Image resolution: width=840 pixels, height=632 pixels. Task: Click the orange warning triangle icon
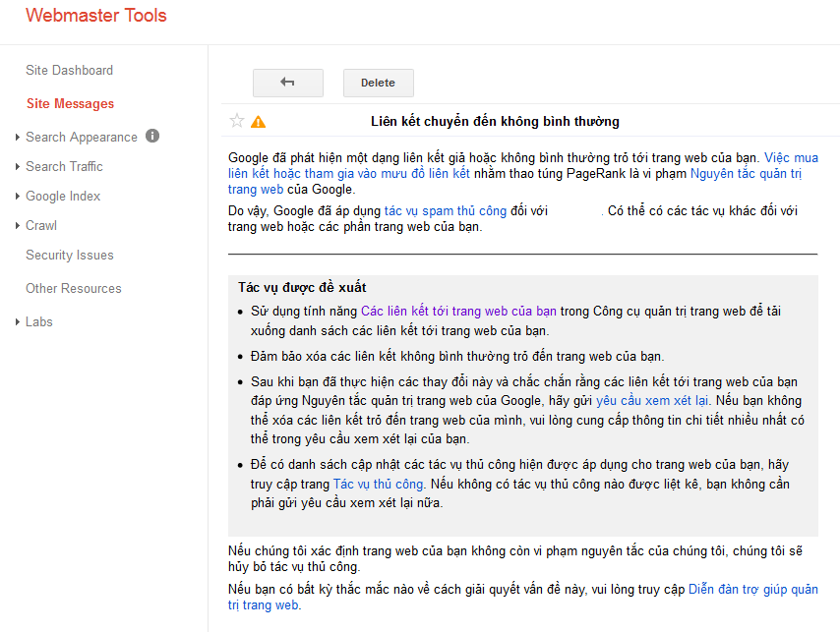tap(259, 122)
